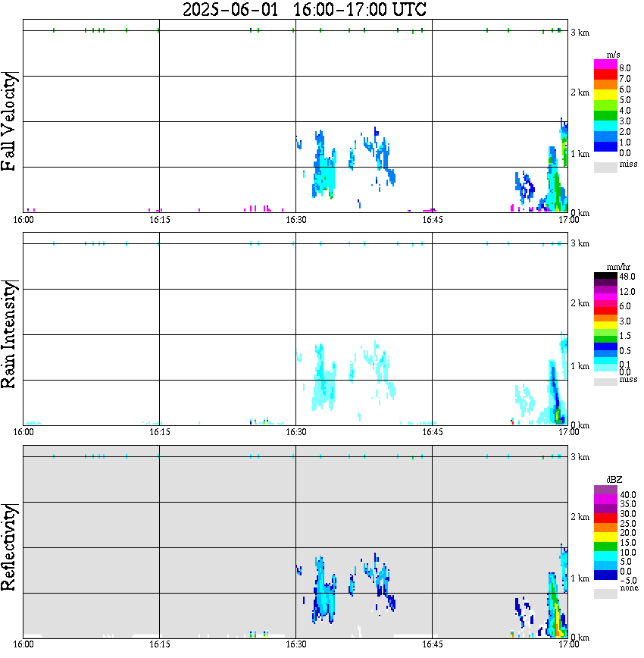
Task: Click the 'Fall Velocity' axis label
Action: pyautogui.click(x=8, y=121)
